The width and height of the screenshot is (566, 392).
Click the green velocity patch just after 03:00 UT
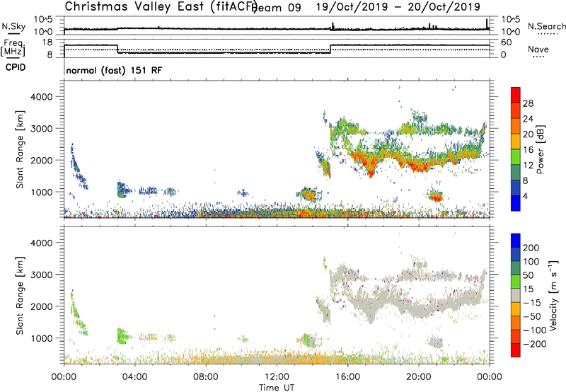point(123,336)
